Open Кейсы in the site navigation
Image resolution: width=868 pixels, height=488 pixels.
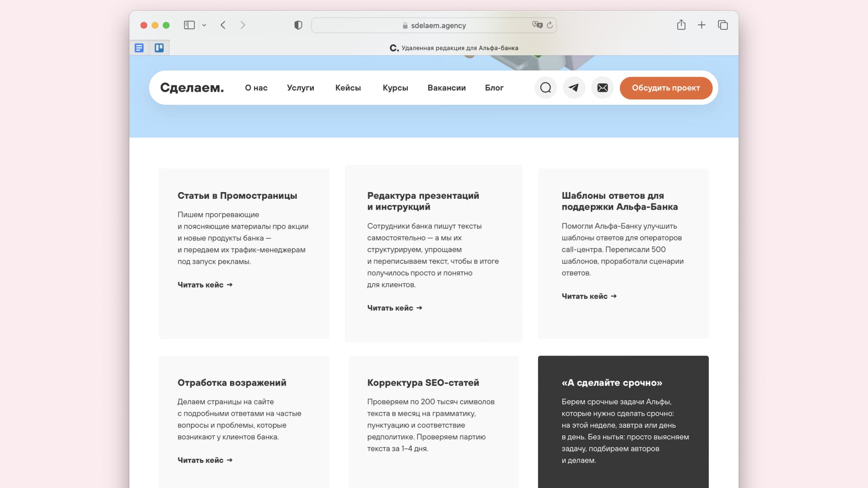(348, 88)
